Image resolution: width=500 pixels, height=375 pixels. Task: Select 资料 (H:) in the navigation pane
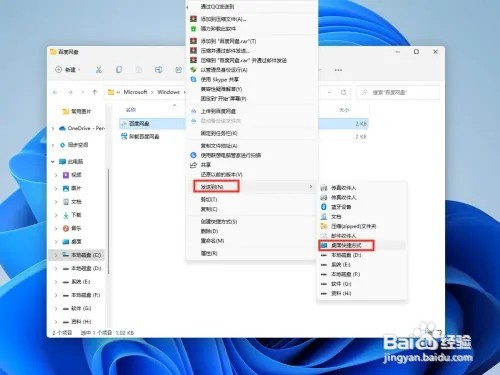77,322
